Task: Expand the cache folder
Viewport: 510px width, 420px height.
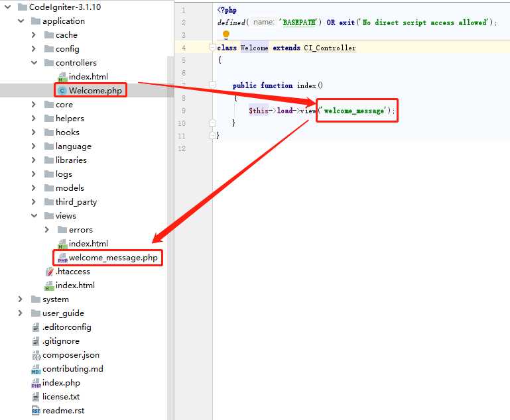Action: [34, 34]
